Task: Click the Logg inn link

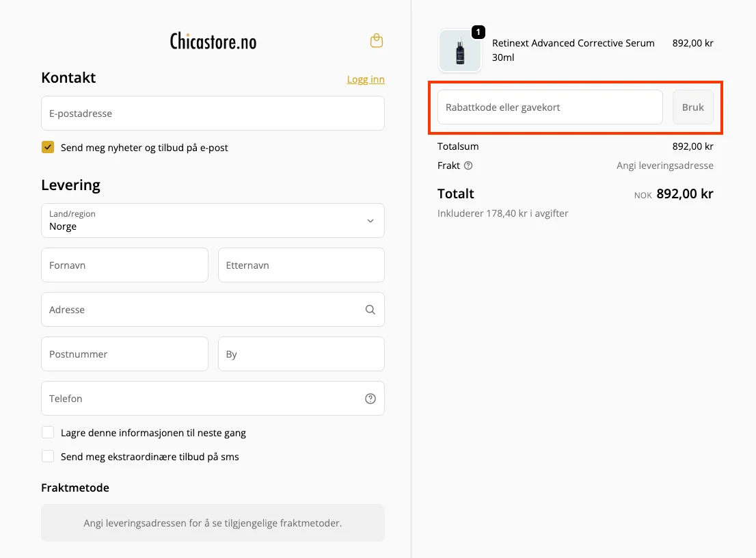Action: (366, 79)
